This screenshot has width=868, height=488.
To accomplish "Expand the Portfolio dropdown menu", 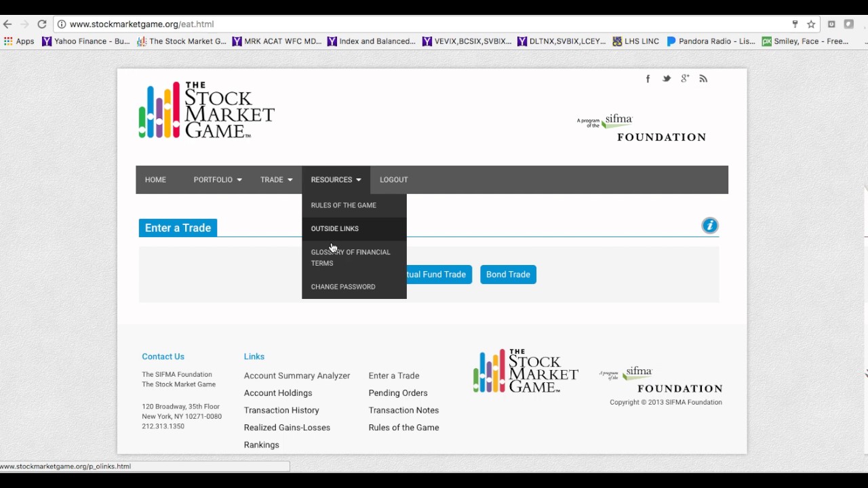I will (x=218, y=180).
